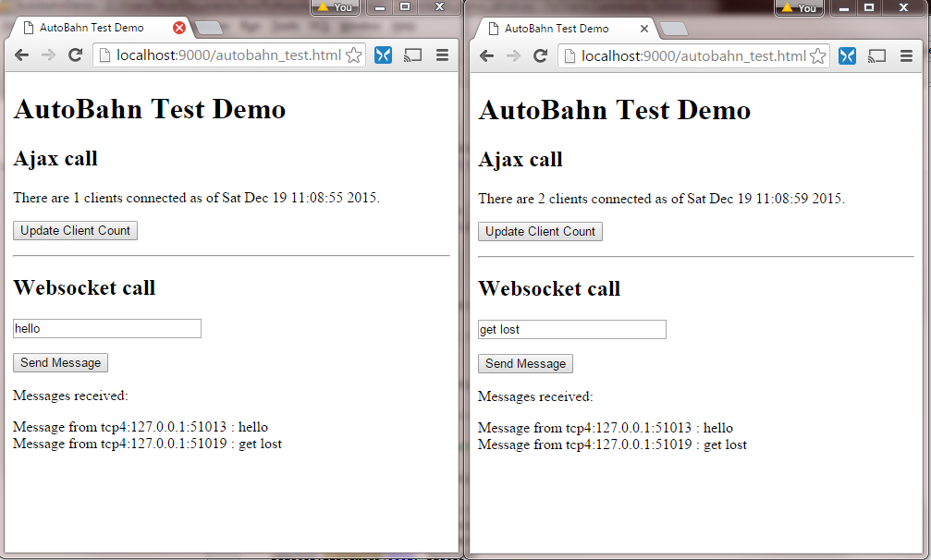Click Send Message button in left window
931x560 pixels.
(x=61, y=362)
